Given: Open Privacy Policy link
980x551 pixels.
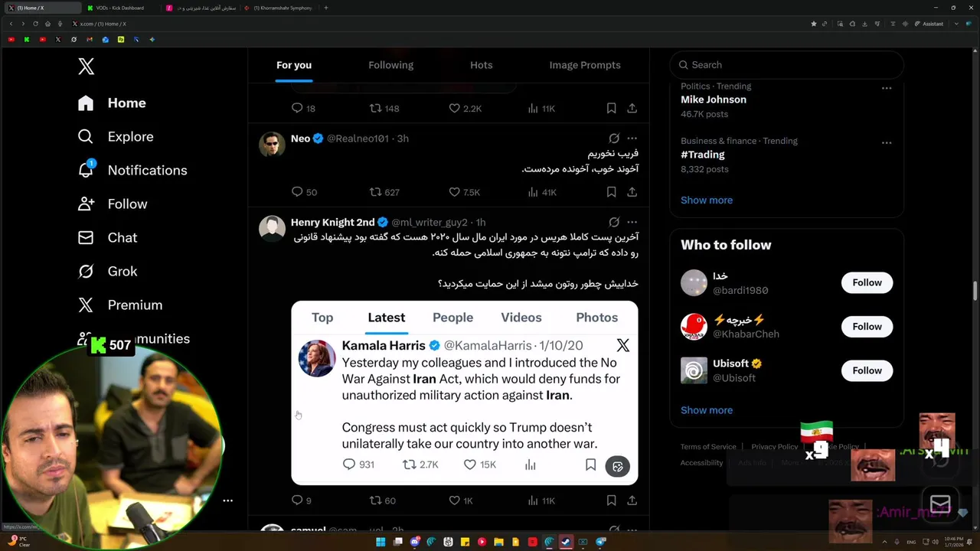Looking at the screenshot, I should pos(774,447).
